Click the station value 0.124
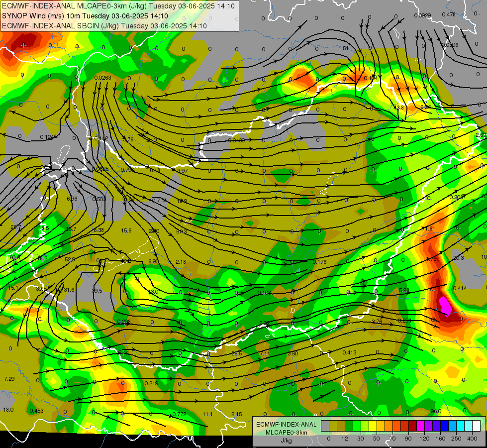 pos(47,137)
